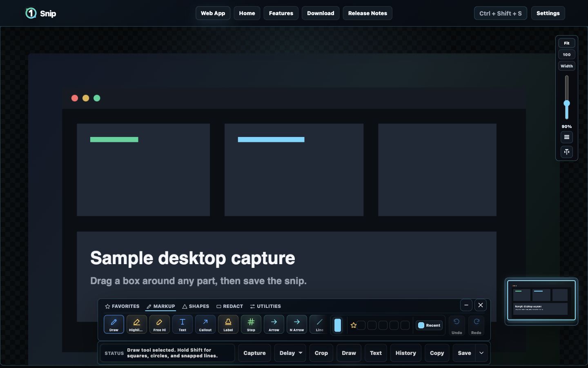Copy the snip to clipboard

pyautogui.click(x=437, y=353)
